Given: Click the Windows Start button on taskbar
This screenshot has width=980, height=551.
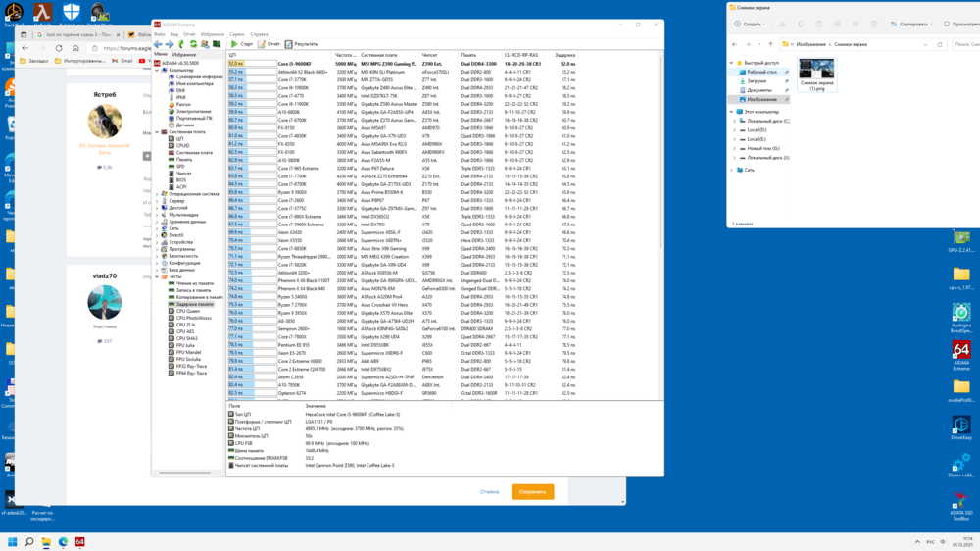Looking at the screenshot, I should click(x=13, y=542).
